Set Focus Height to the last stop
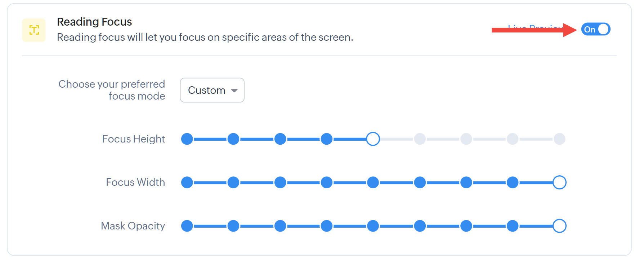644x263 pixels. pyautogui.click(x=559, y=139)
